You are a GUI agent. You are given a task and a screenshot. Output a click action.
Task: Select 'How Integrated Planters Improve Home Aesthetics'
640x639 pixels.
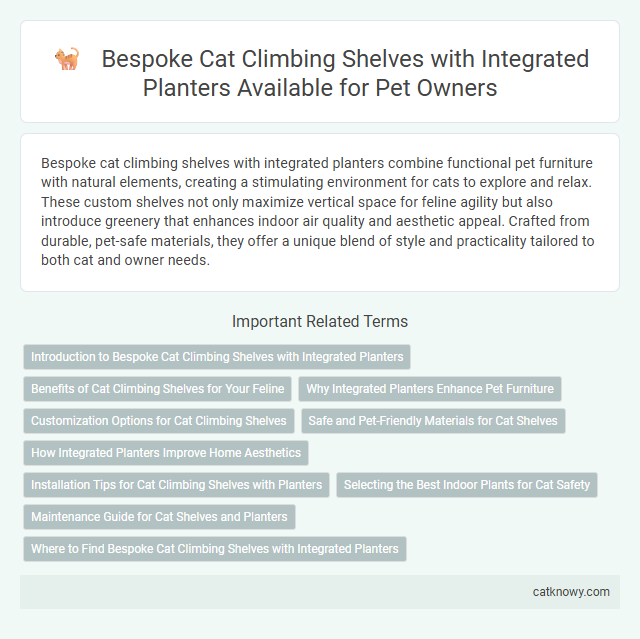tap(166, 453)
